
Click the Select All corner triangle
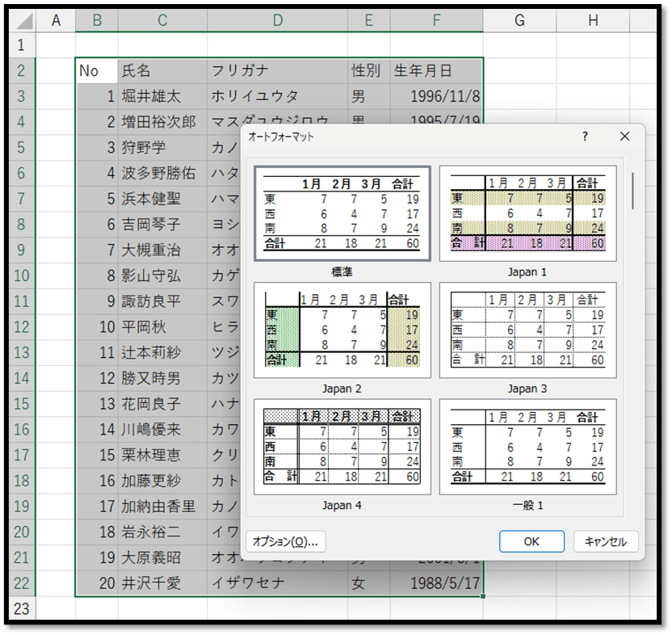[24, 21]
